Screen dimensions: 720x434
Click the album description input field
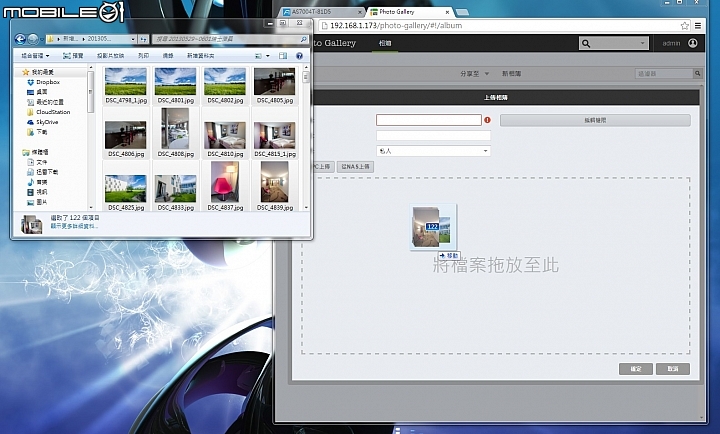[433, 135]
